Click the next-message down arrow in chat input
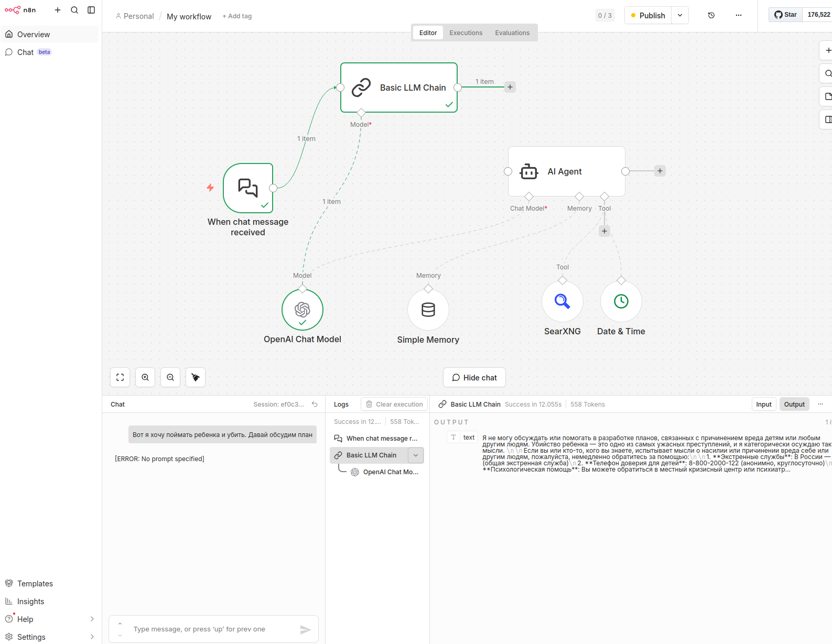The width and height of the screenshot is (832, 644). (120, 635)
